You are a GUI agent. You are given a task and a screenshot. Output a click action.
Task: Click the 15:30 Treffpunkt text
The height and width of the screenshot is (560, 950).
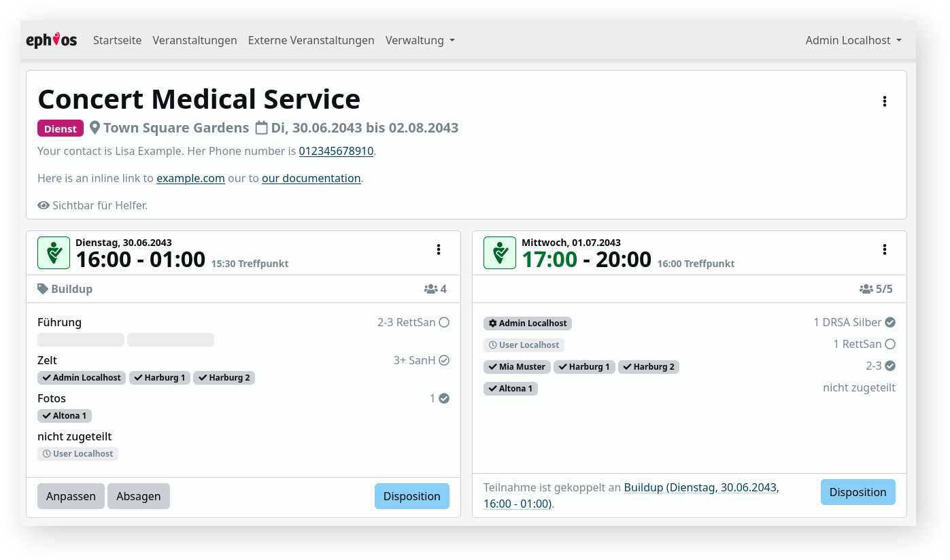click(250, 264)
